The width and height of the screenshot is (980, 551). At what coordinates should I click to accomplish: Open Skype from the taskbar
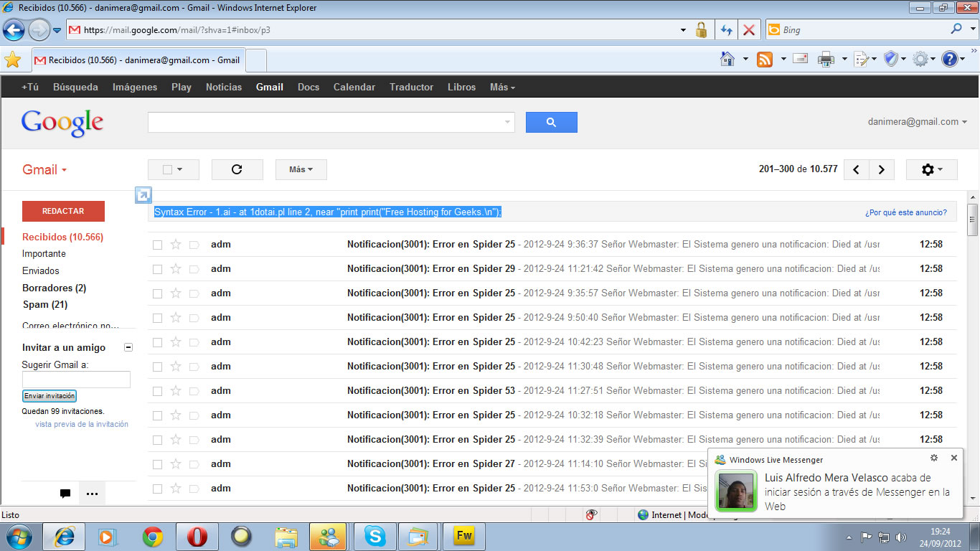pyautogui.click(x=374, y=536)
